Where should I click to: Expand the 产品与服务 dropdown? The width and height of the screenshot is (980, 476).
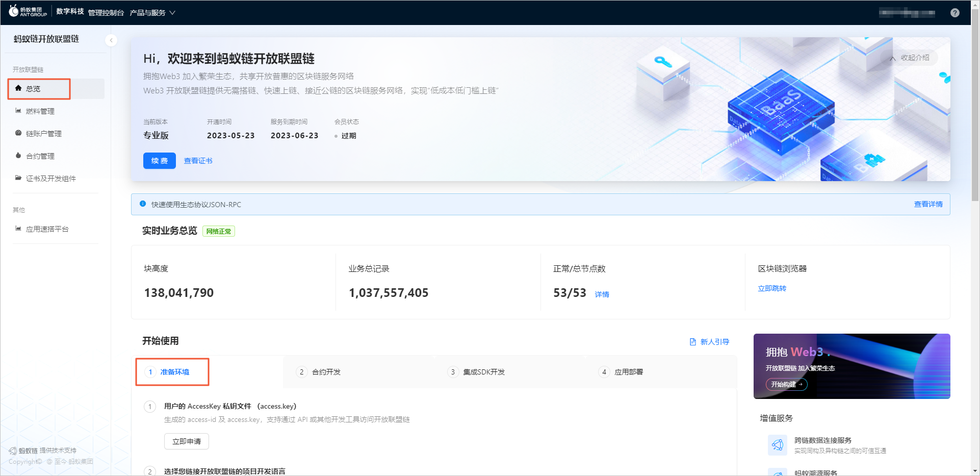pos(152,13)
